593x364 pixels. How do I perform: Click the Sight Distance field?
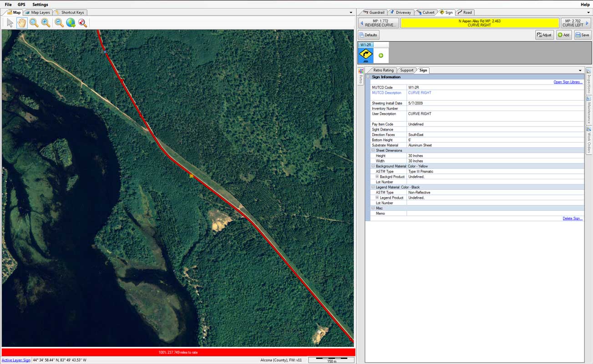[x=495, y=130]
